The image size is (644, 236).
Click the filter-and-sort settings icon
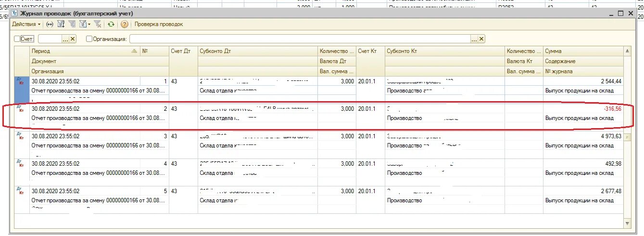(61, 24)
